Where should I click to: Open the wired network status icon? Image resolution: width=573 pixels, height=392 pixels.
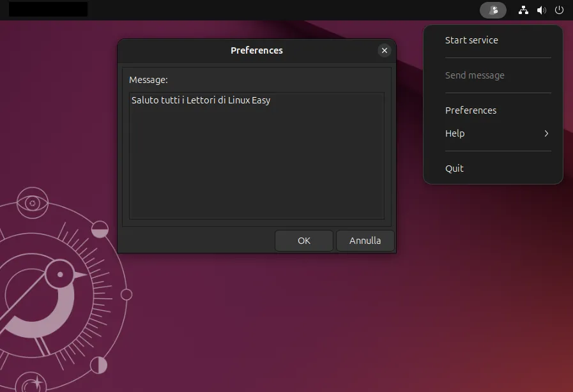click(523, 10)
